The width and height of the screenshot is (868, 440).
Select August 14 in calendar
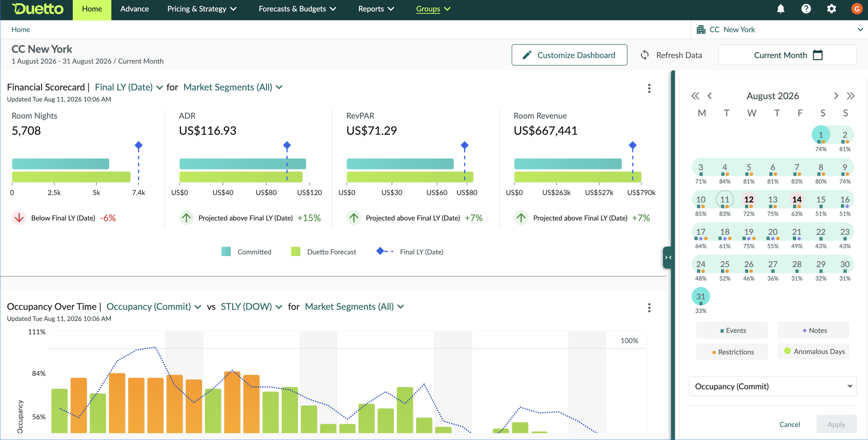(797, 200)
